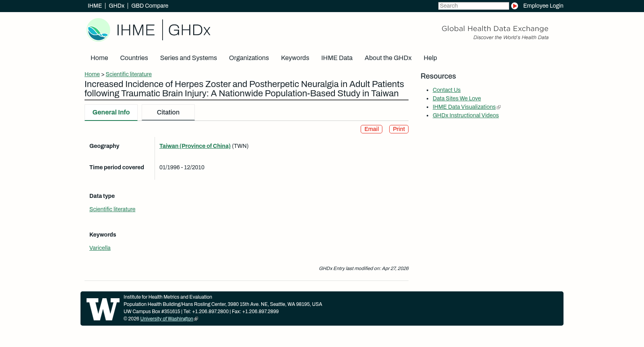644x347 pixels.
Task: Click the Print button
Action: coord(399,129)
